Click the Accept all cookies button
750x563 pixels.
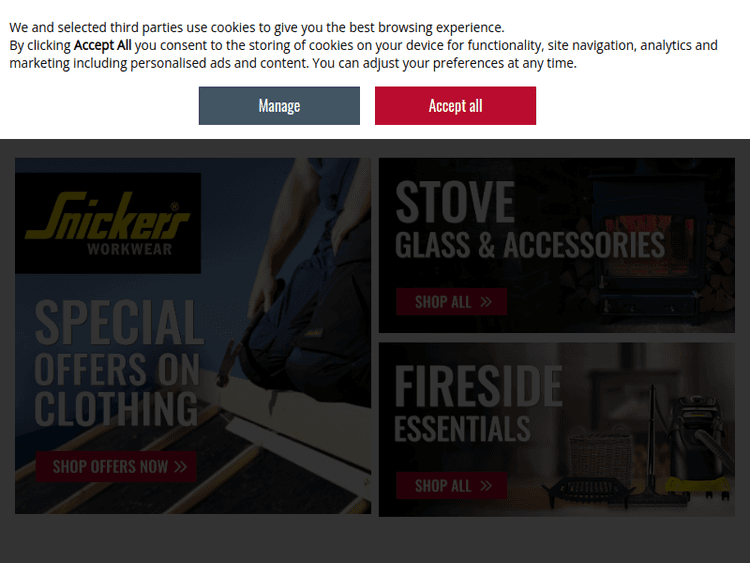click(455, 106)
